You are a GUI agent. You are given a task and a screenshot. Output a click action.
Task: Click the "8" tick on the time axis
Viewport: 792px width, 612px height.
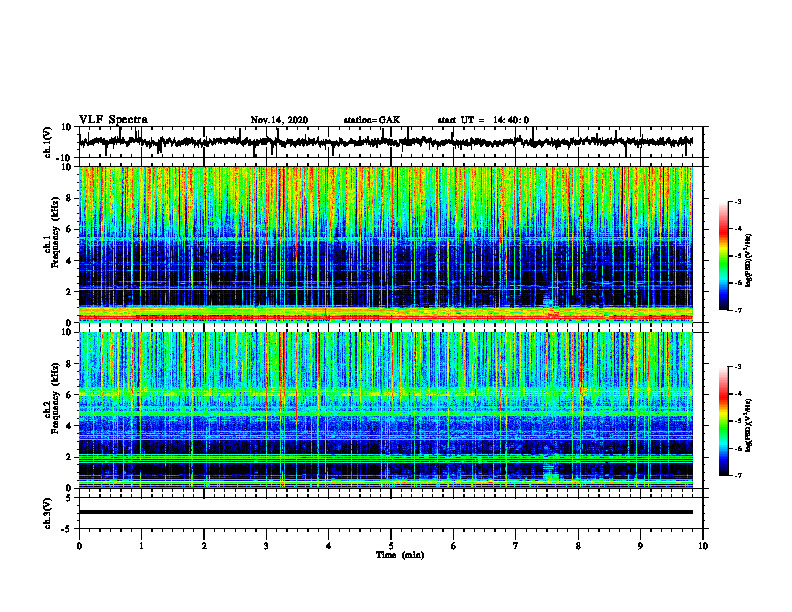coord(578,546)
